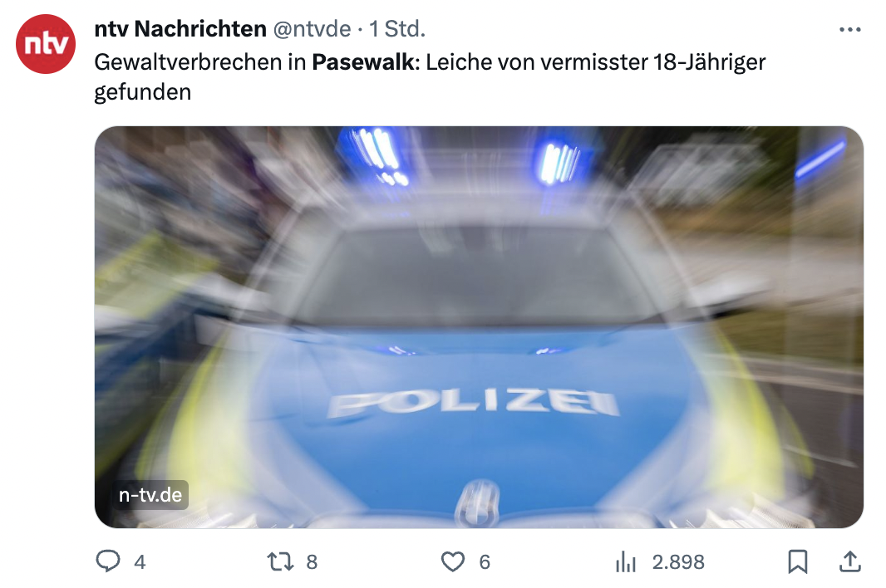Click the n-tv.de source label on the image
This screenshot has width=886, height=588.
pyautogui.click(x=150, y=495)
